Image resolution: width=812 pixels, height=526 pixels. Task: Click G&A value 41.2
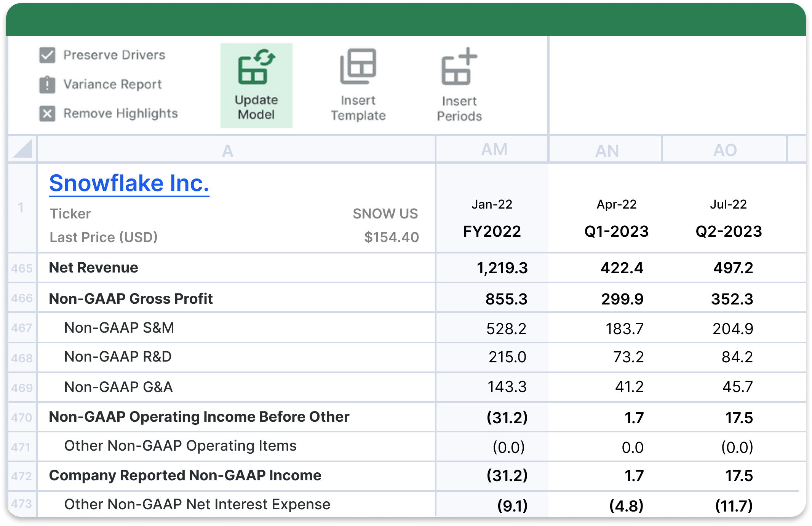tap(629, 387)
